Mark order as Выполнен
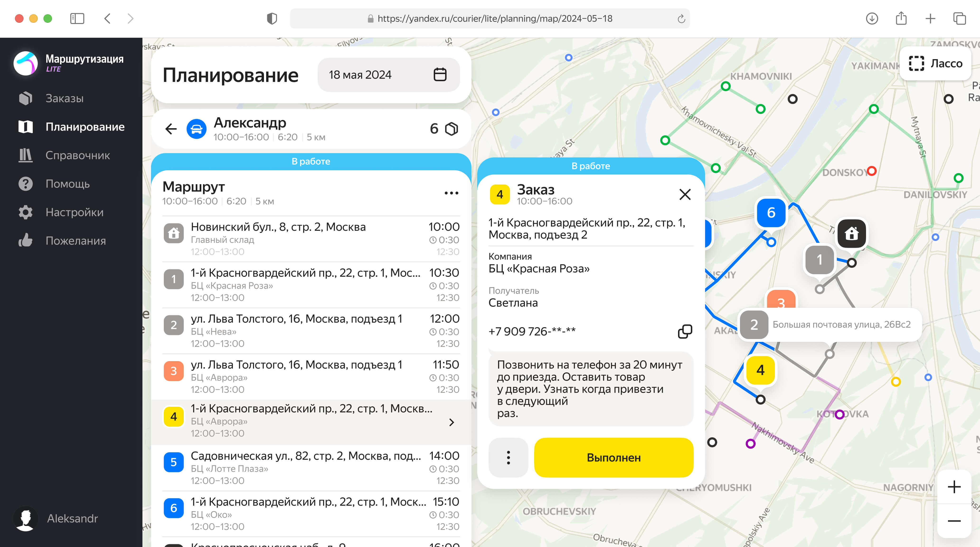 614,457
